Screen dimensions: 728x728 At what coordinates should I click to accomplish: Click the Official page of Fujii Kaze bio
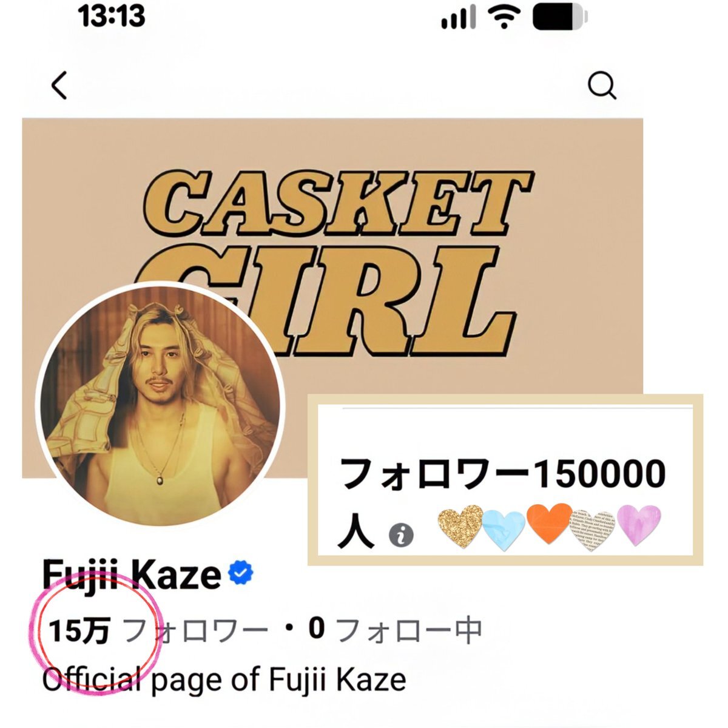[224, 680]
